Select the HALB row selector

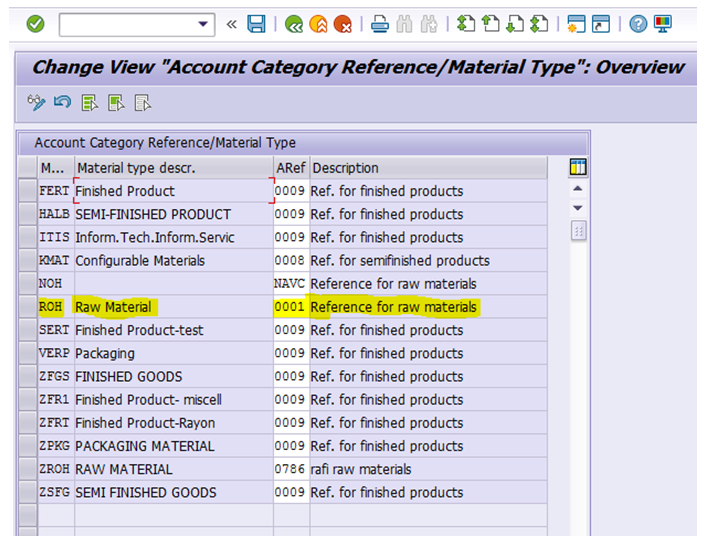pos(27,214)
